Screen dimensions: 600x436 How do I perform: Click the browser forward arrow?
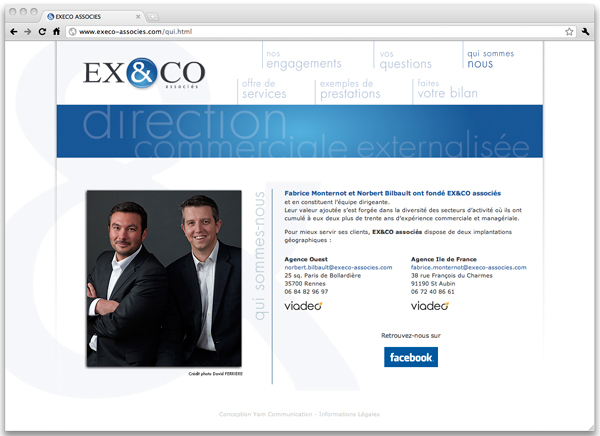tap(28, 32)
